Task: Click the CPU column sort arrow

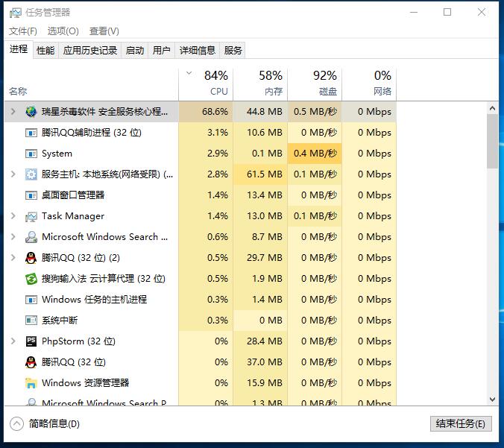Action: [x=189, y=73]
